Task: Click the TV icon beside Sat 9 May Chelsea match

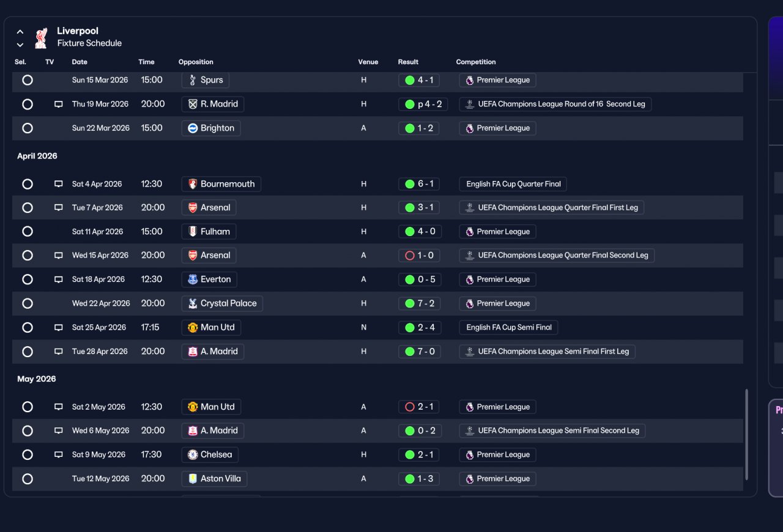Action: point(59,455)
